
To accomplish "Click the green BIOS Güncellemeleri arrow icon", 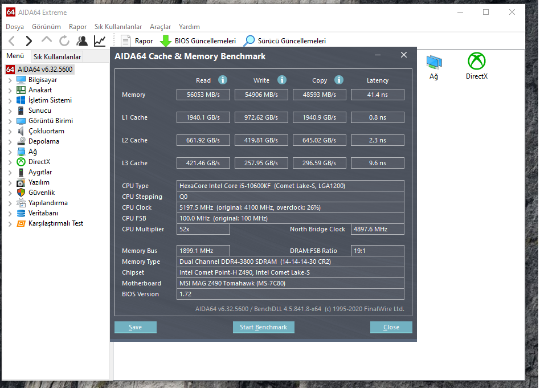I will [x=166, y=41].
